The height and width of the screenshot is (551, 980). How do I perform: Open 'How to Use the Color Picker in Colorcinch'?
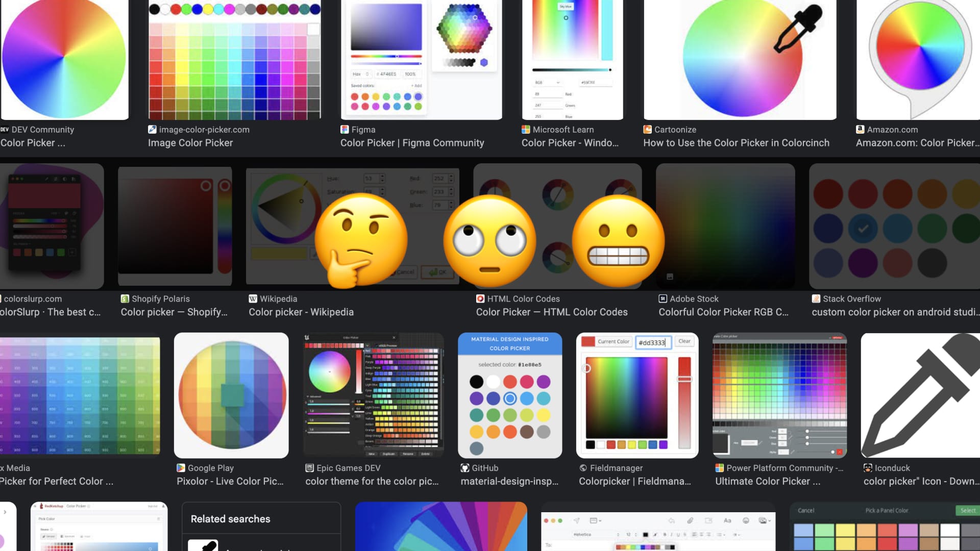click(737, 143)
